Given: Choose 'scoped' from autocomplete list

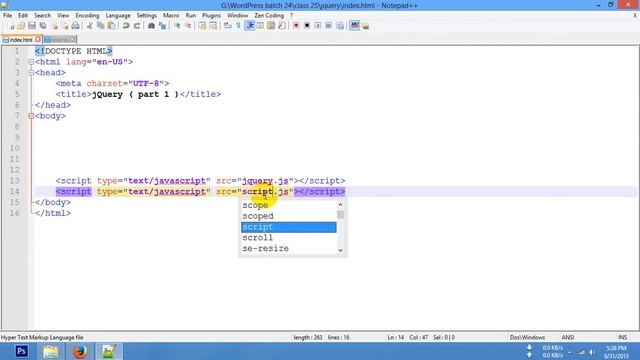Looking at the screenshot, I should [x=289, y=216].
